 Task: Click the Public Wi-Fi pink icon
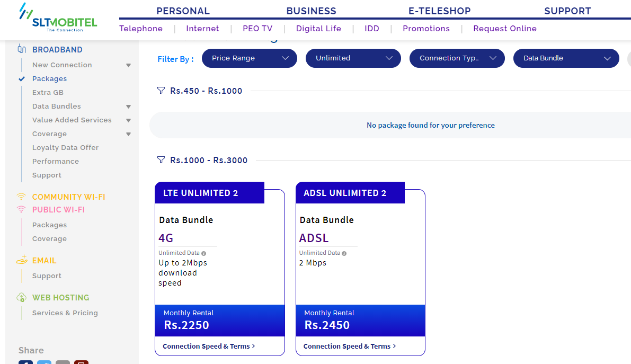pyautogui.click(x=21, y=209)
